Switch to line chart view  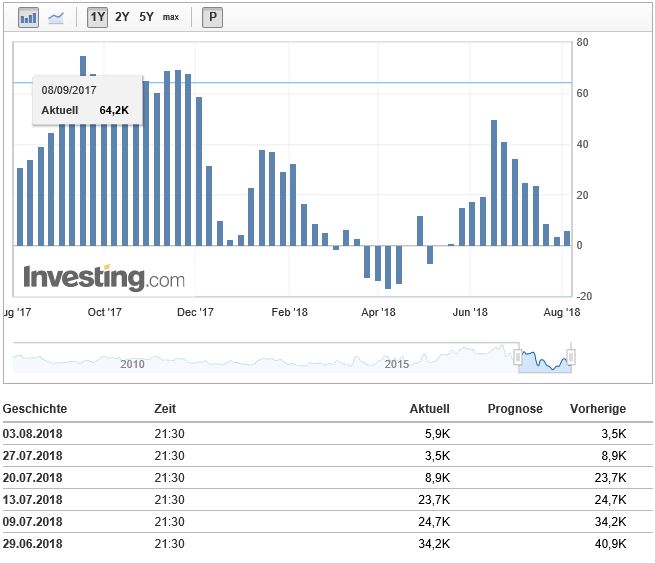click(x=56, y=17)
